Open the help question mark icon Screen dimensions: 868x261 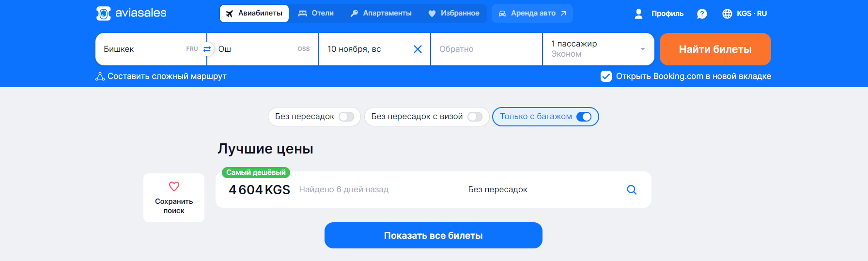pos(702,14)
